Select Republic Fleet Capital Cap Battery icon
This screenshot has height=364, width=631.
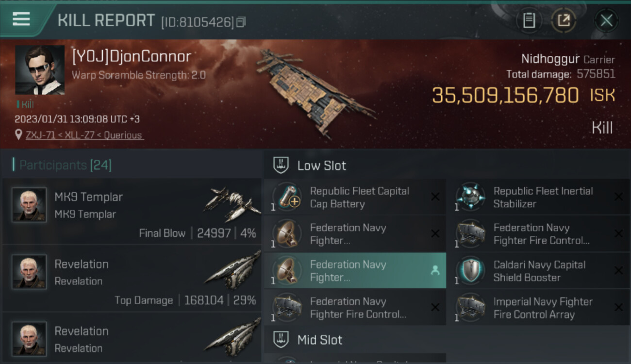coord(288,198)
